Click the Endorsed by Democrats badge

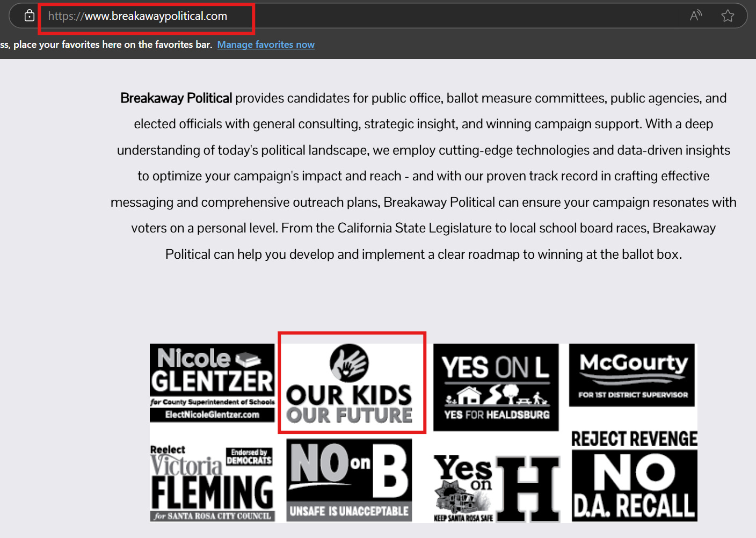pos(249,456)
